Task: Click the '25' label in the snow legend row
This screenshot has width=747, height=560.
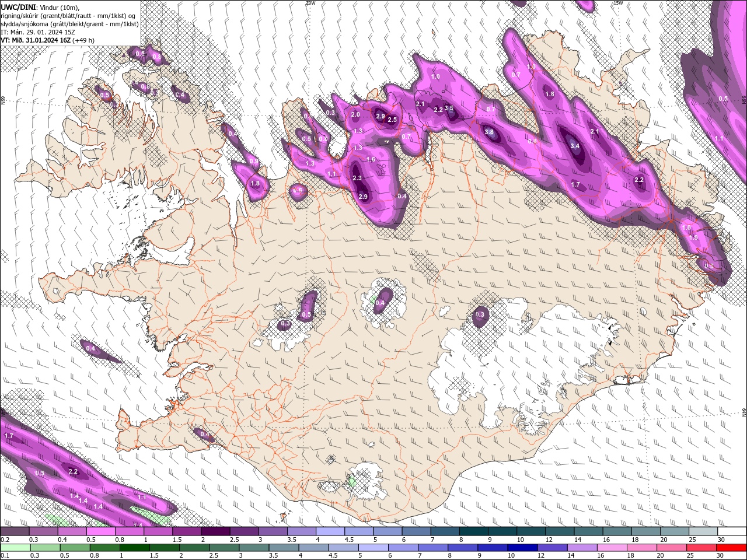Action: [x=692, y=540]
